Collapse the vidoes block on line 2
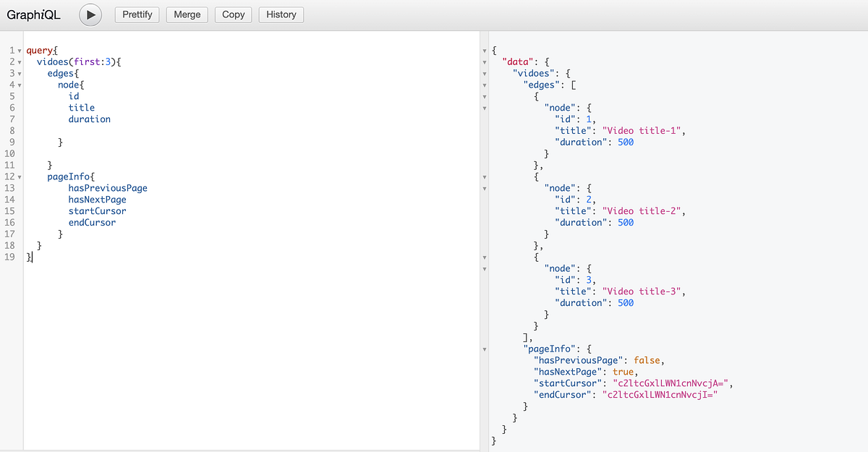The image size is (868, 452). point(19,62)
